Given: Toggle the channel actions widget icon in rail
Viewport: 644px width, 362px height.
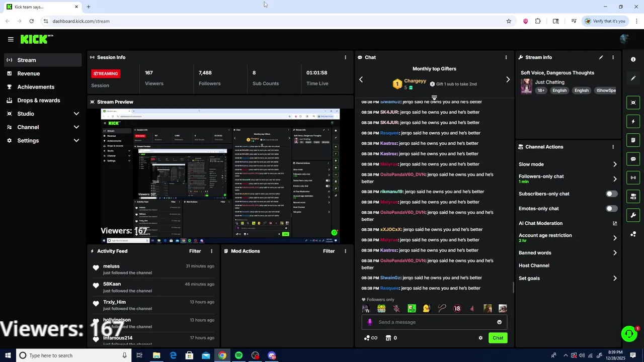Looking at the screenshot, I should pyautogui.click(x=633, y=196).
